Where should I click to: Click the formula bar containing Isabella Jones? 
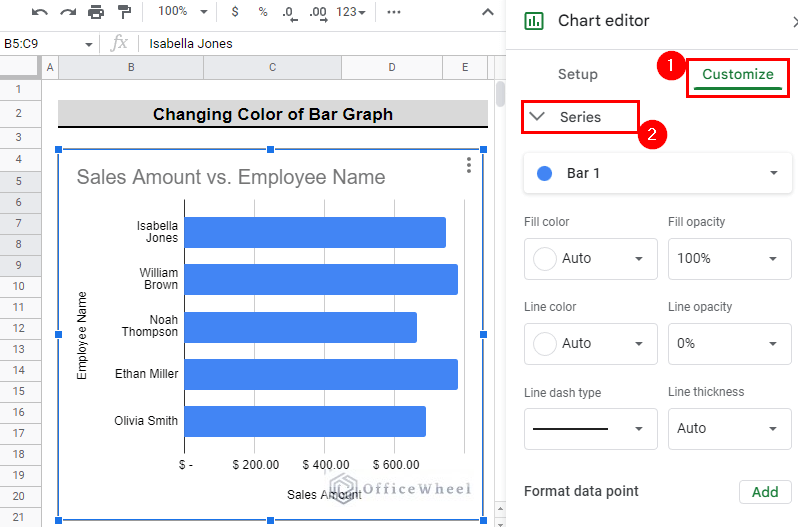coord(323,44)
